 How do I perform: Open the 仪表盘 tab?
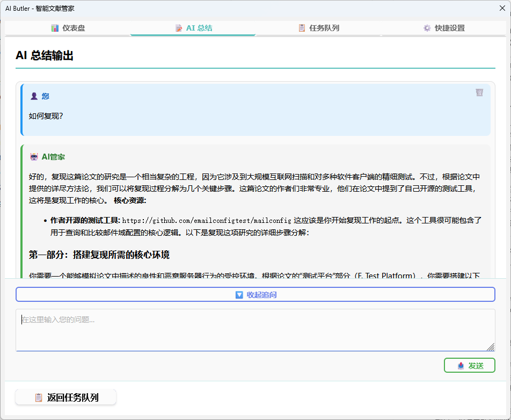tap(68, 27)
